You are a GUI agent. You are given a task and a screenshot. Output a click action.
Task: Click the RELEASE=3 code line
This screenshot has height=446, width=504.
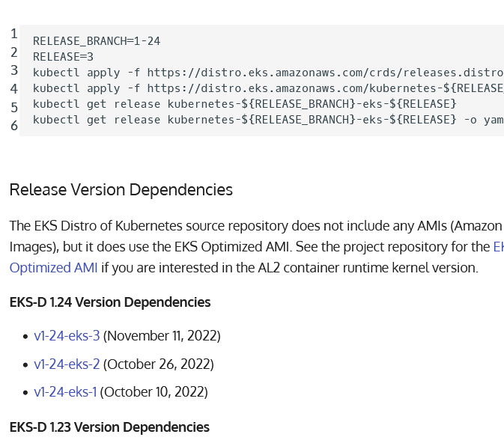point(63,57)
